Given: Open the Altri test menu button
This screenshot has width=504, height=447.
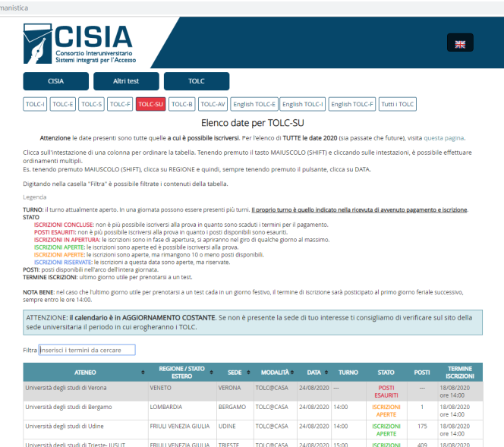Looking at the screenshot, I should 126,81.
